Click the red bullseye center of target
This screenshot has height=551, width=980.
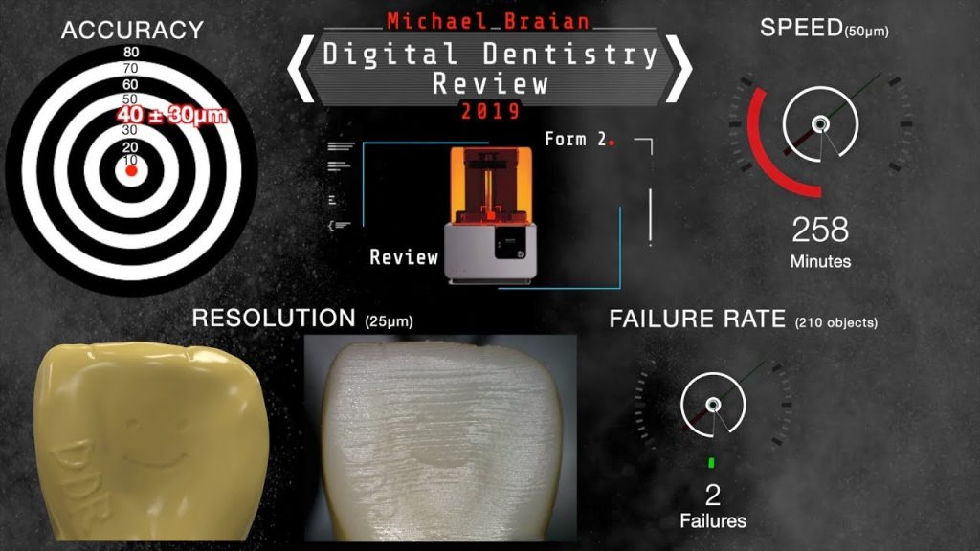131,170
